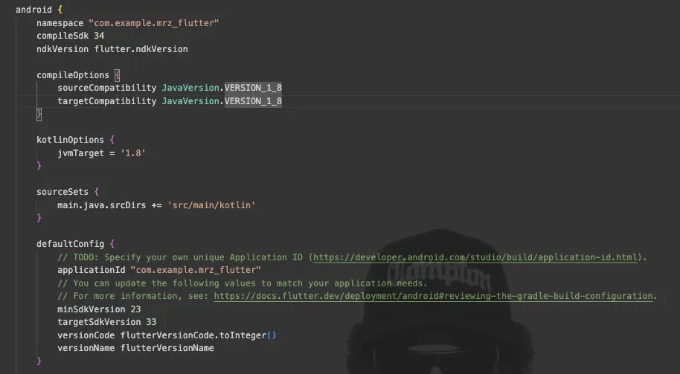Click VERSION_1_8 on the targetCompatibility line

point(253,101)
